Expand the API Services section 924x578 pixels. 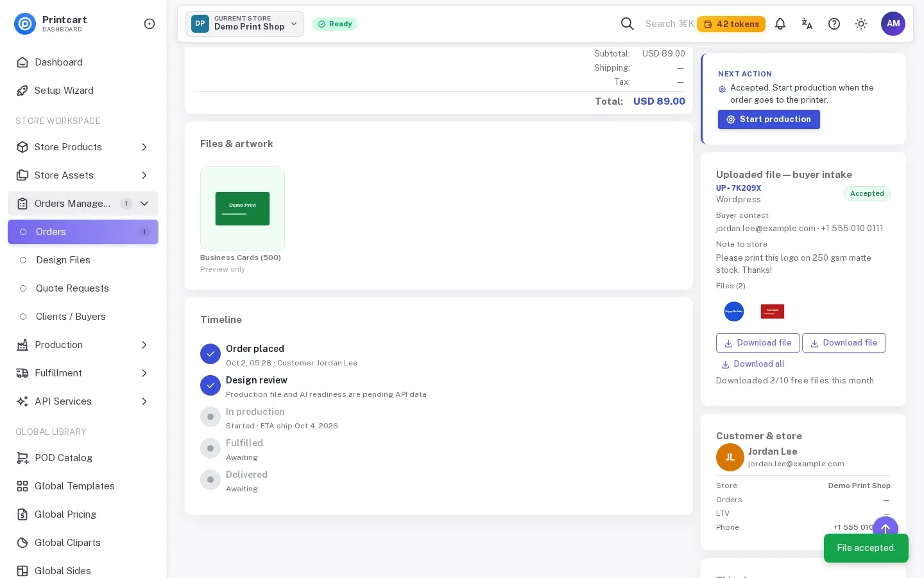coord(83,401)
